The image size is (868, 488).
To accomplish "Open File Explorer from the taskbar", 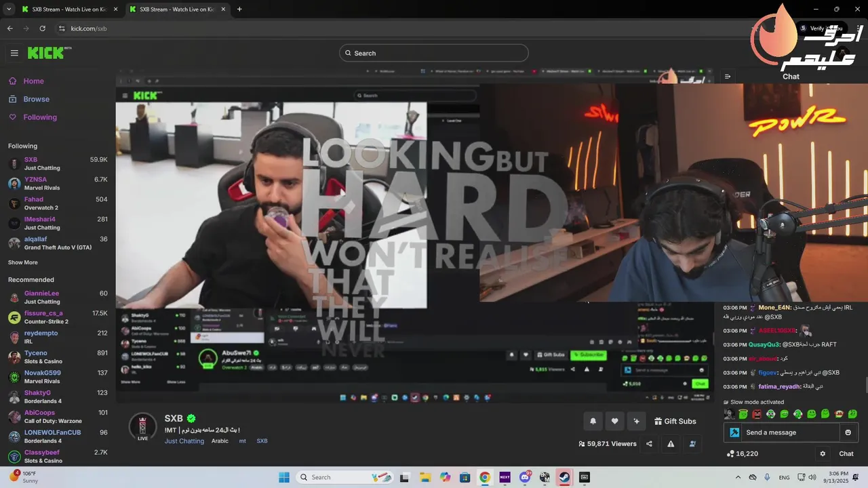I will pyautogui.click(x=425, y=477).
